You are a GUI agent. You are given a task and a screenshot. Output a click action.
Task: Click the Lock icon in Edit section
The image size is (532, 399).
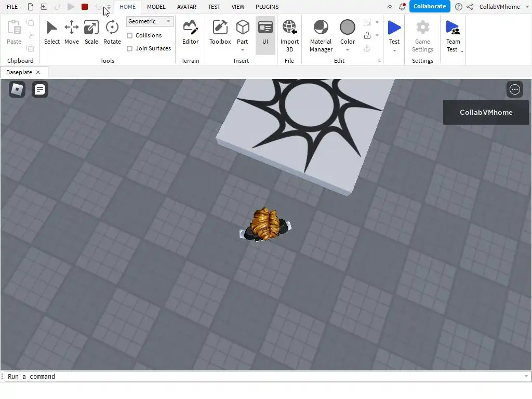[367, 35]
